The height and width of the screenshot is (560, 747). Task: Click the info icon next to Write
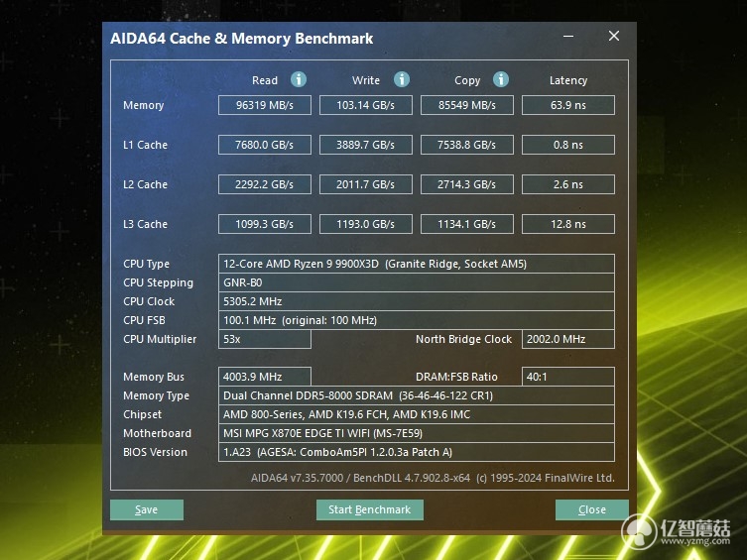point(402,79)
